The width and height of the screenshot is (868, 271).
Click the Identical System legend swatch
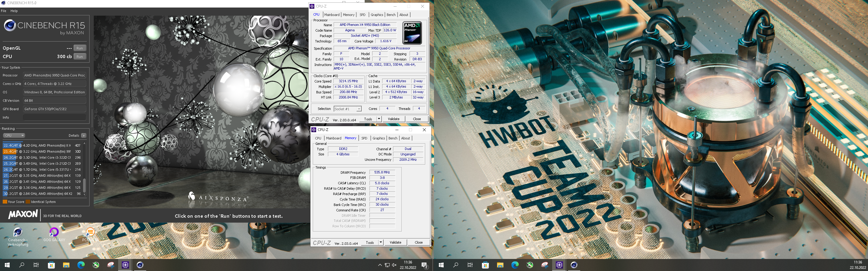28,202
